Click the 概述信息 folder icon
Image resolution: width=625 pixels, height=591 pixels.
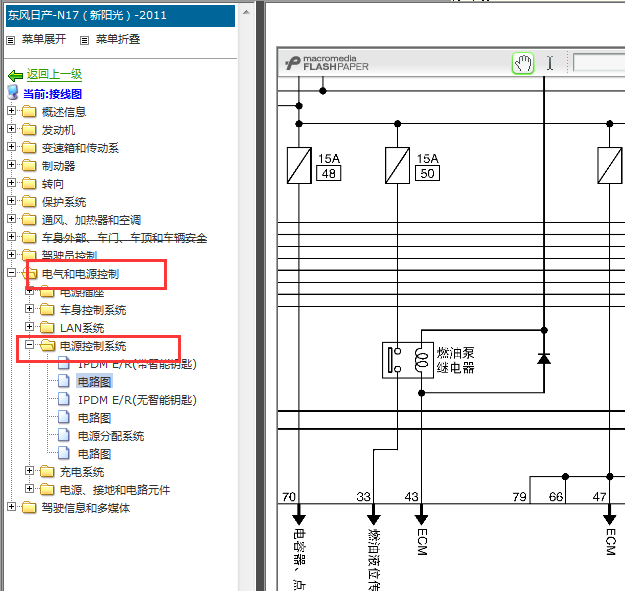tap(29, 111)
